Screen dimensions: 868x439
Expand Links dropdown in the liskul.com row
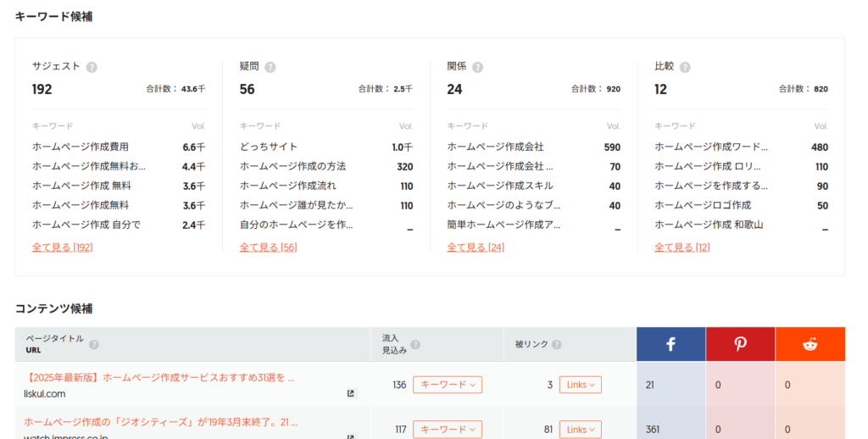pos(580,385)
